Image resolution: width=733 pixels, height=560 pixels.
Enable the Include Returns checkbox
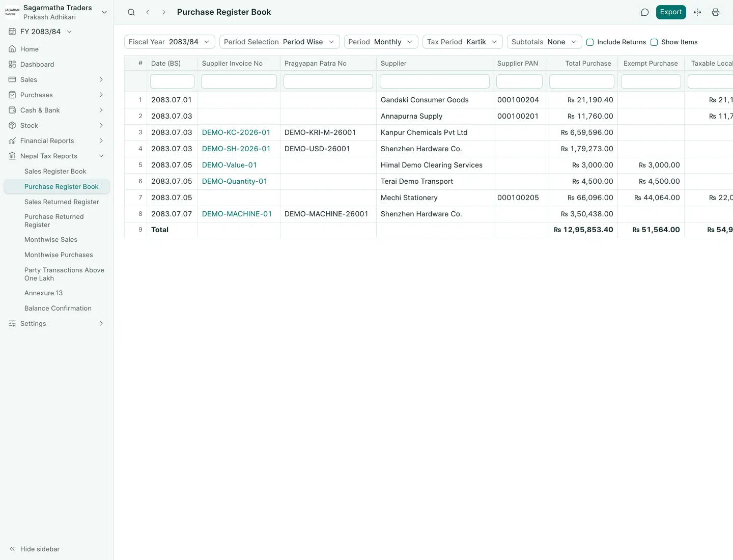[590, 42]
